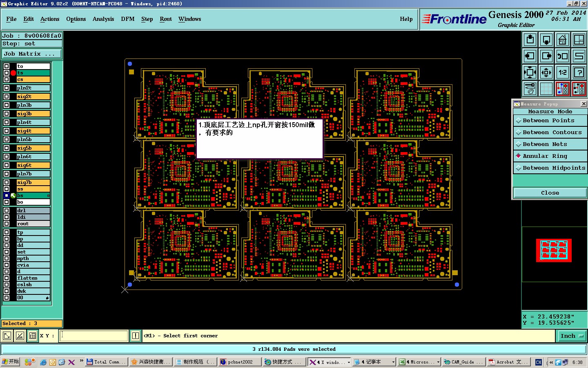Click the CH language indicator in taskbar
This screenshot has height=368, width=588.
click(x=539, y=362)
